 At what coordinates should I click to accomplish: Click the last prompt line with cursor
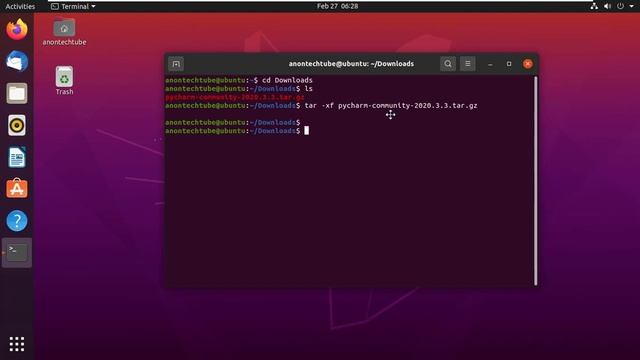(x=237, y=131)
